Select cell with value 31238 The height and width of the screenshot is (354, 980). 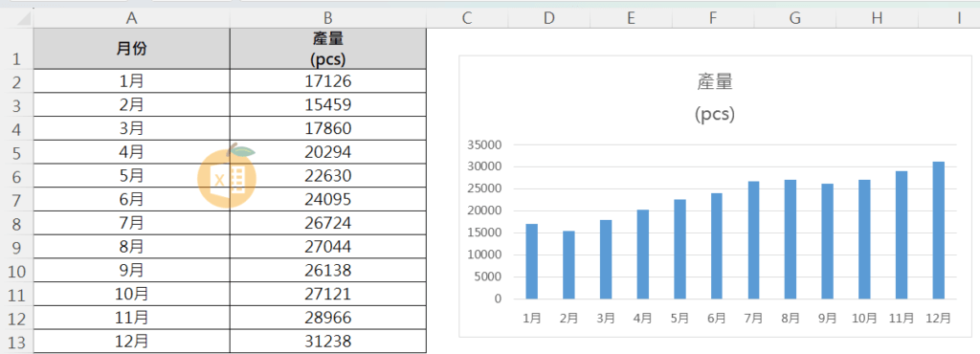[328, 342]
